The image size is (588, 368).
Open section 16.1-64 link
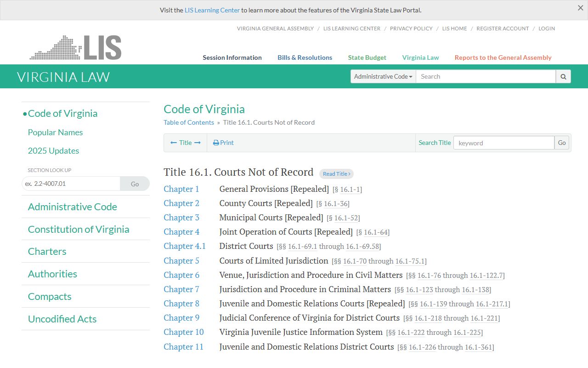click(376, 232)
